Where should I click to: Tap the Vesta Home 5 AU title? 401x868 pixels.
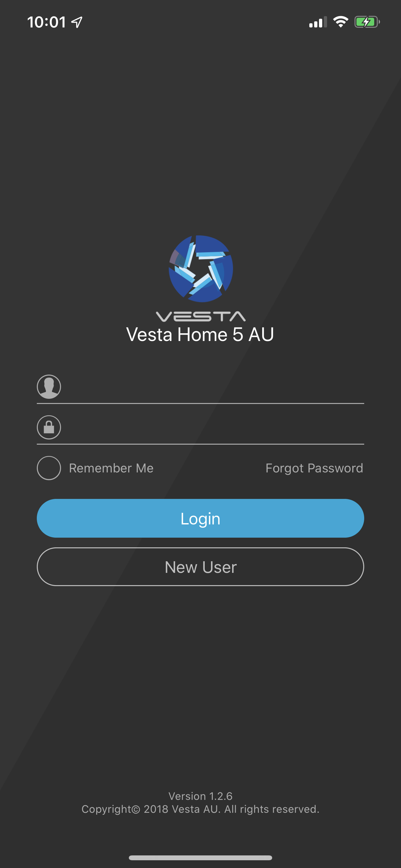click(200, 335)
